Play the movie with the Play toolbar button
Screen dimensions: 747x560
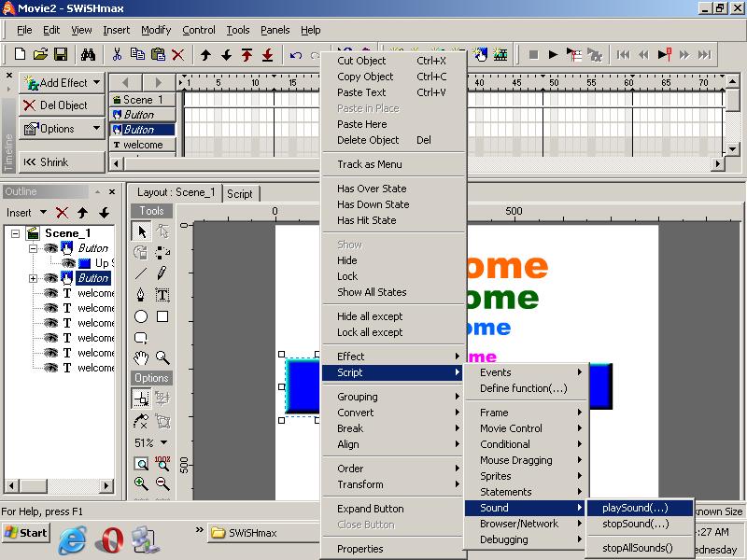[553, 55]
